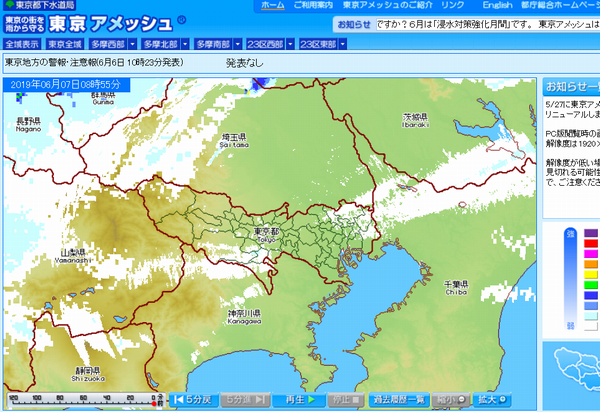The image size is (600, 412).
Task: Select the 東京全域 area button
Action: coord(65,44)
